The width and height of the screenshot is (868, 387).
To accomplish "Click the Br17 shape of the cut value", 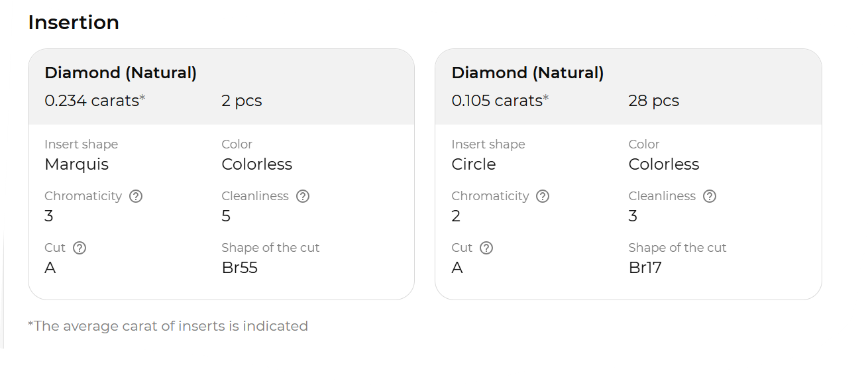I will click(645, 268).
